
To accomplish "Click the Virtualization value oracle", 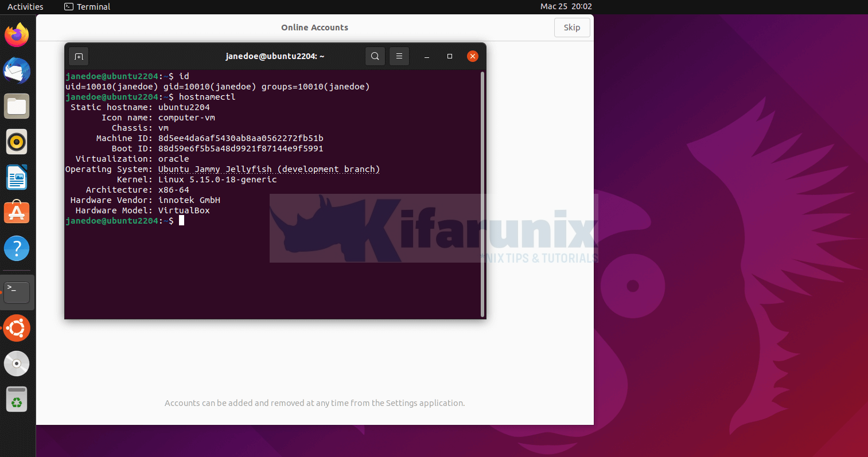I will 174,159.
